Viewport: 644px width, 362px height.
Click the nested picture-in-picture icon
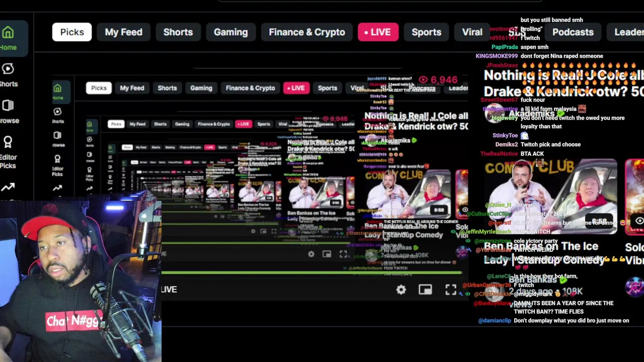tap(327, 254)
